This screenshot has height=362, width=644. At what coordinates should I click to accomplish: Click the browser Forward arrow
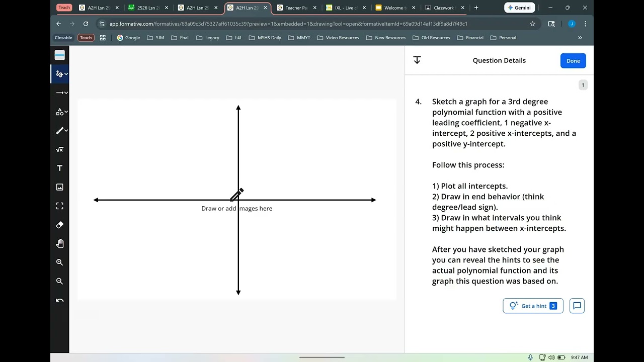[72, 24]
